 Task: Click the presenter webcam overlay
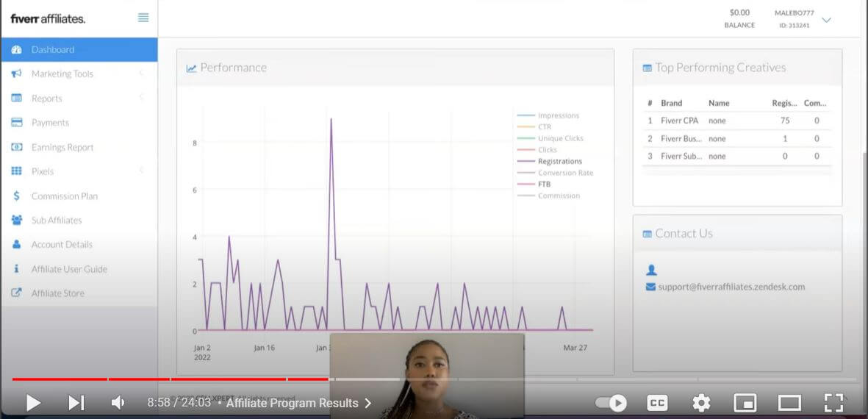point(427,376)
